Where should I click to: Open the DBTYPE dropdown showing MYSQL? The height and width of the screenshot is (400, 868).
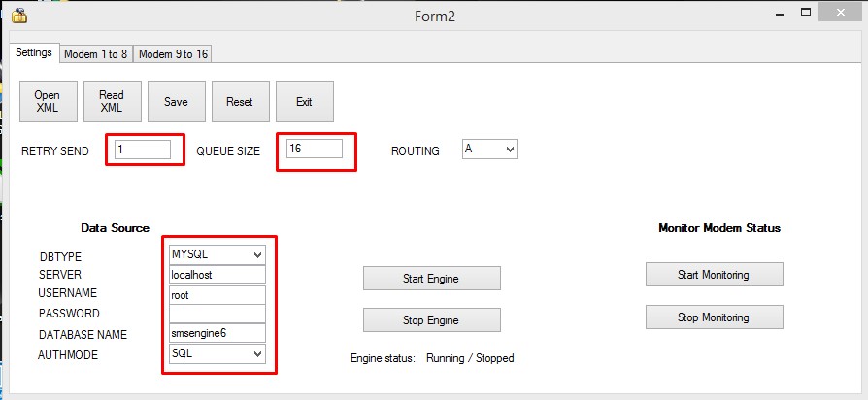(217, 255)
